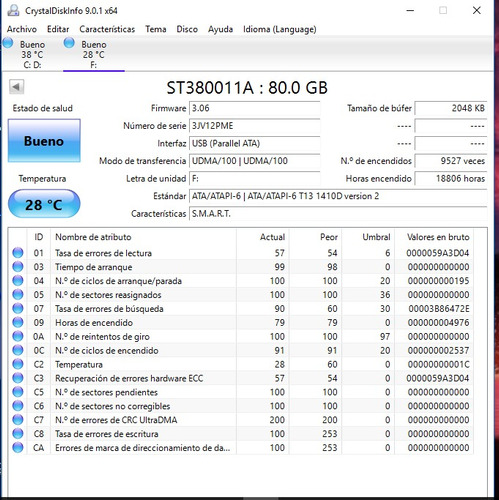The image size is (499, 500).
Task: Click status orb of attribute 0C row
Action: click(18, 350)
